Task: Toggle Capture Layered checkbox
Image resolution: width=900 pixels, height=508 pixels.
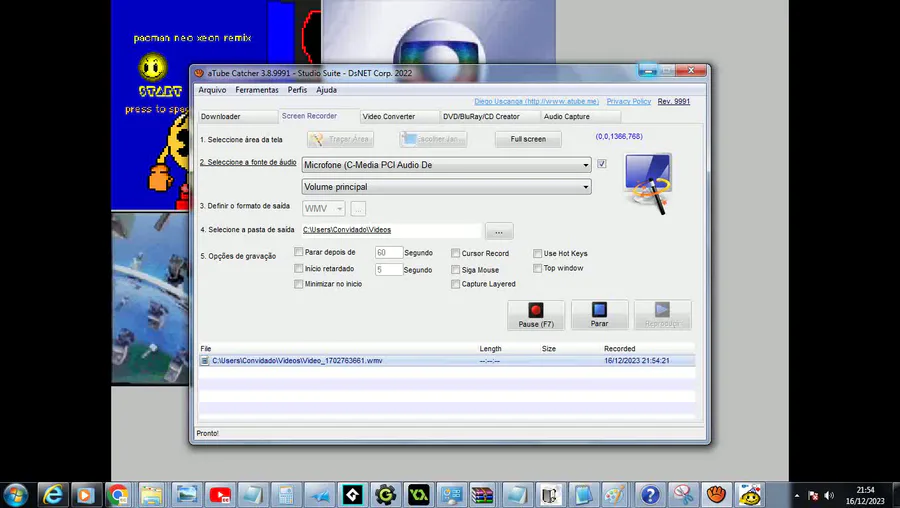Action: (455, 284)
